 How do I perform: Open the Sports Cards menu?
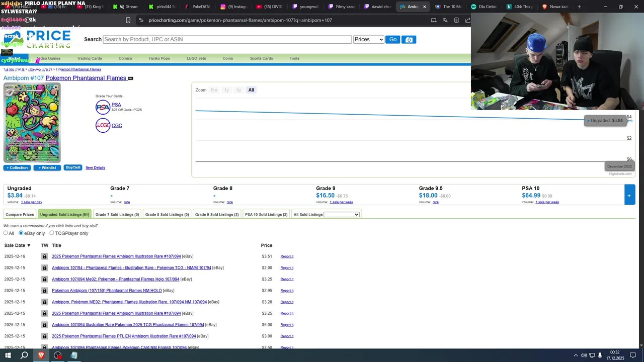click(x=261, y=58)
